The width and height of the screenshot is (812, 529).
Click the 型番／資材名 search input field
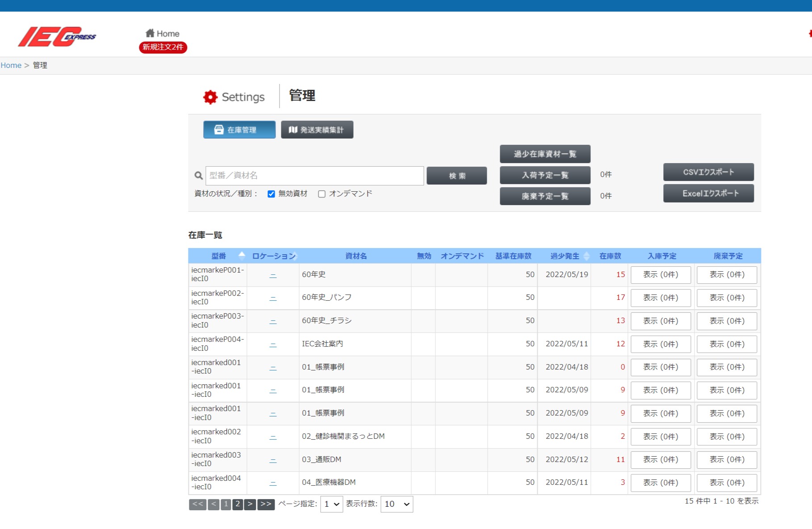click(314, 176)
